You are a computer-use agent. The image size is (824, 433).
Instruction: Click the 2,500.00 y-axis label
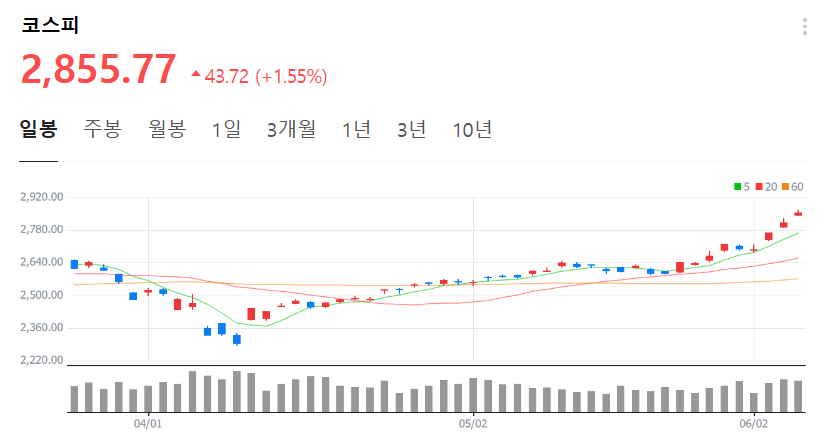coord(42,295)
